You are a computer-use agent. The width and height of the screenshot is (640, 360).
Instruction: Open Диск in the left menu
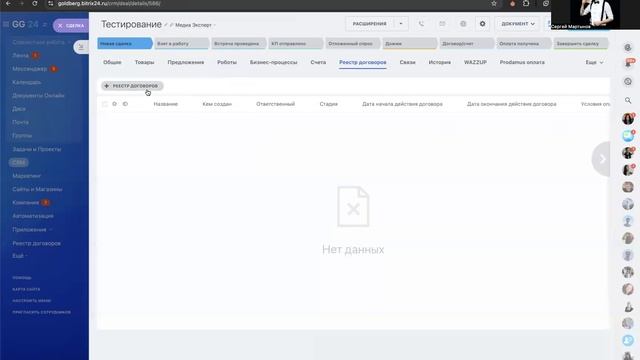coord(19,109)
